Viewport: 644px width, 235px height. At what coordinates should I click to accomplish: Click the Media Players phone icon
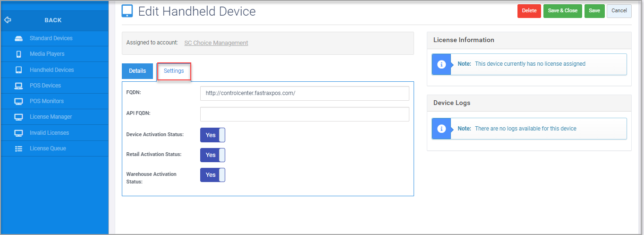pyautogui.click(x=19, y=54)
